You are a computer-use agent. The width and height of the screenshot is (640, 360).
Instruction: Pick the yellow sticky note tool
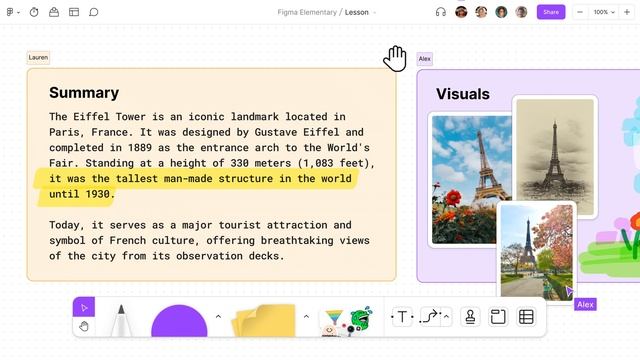coord(264,321)
